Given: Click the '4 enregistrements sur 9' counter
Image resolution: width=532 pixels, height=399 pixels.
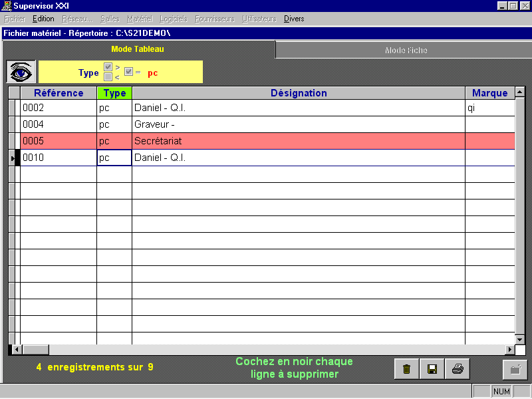Looking at the screenshot, I should tap(94, 367).
